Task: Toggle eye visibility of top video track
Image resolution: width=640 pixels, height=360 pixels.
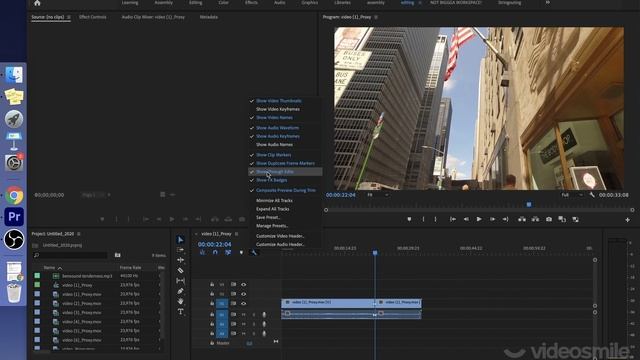Action: pyautogui.click(x=243, y=284)
